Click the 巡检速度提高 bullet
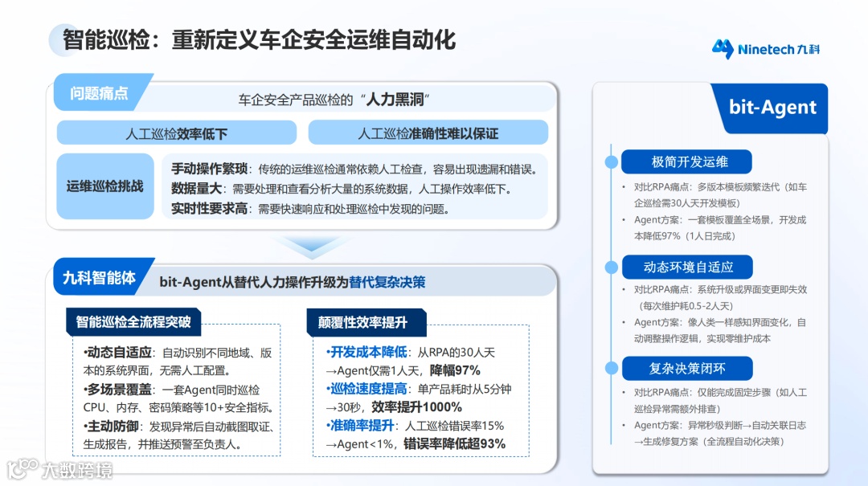Image resolution: width=868 pixels, height=486 pixels. click(419, 398)
